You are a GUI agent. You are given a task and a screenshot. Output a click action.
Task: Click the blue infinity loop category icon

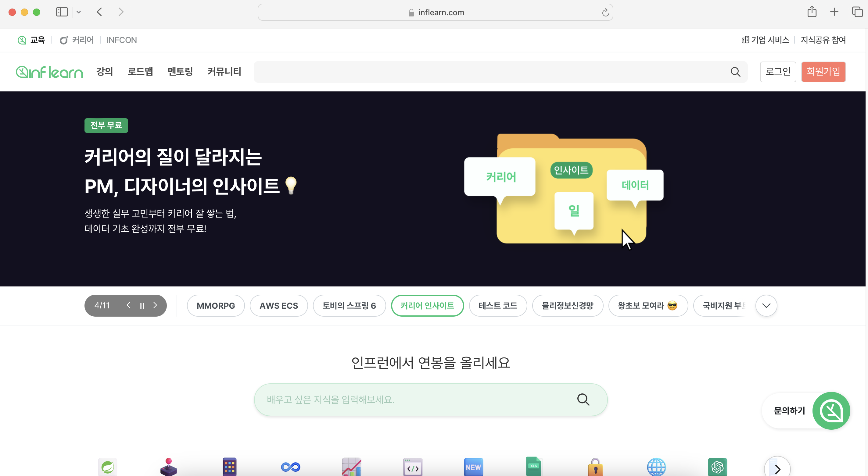pyautogui.click(x=290, y=467)
